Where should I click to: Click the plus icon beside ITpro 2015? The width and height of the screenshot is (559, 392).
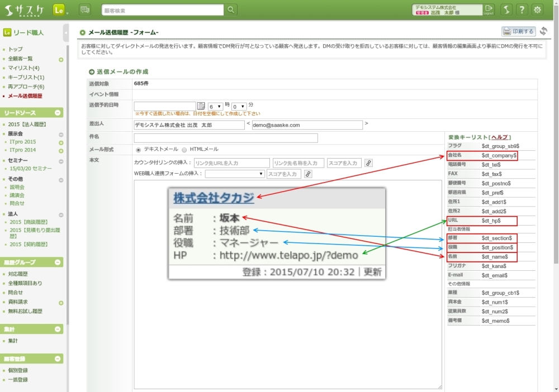61,143
